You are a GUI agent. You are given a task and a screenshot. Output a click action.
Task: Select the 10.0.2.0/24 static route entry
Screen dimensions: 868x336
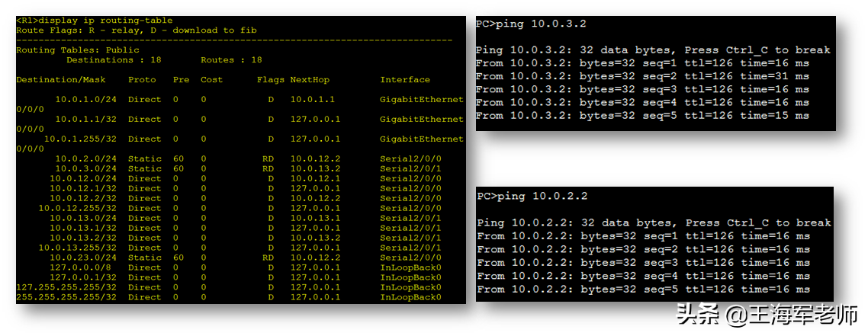coord(85,159)
